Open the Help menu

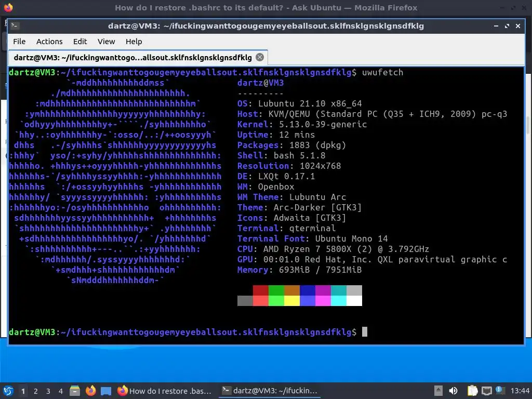click(134, 42)
